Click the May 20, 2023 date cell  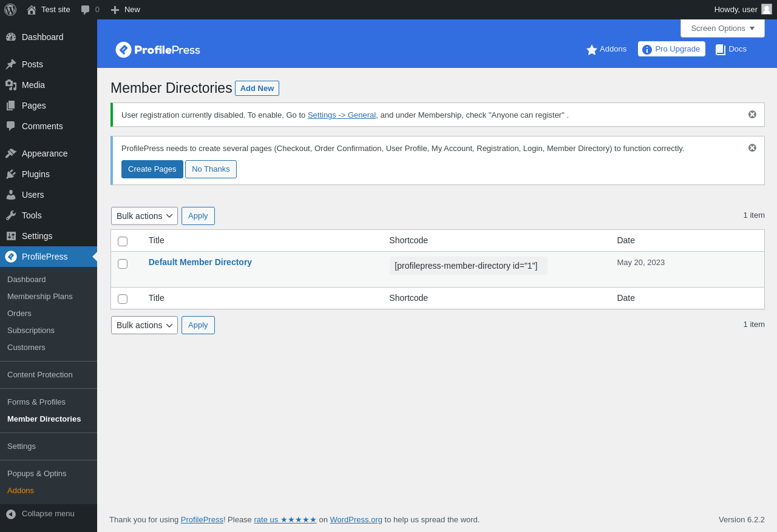[641, 263]
